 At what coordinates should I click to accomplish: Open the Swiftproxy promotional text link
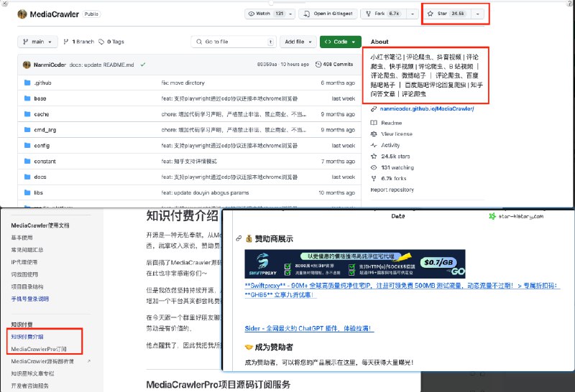tap(402, 290)
